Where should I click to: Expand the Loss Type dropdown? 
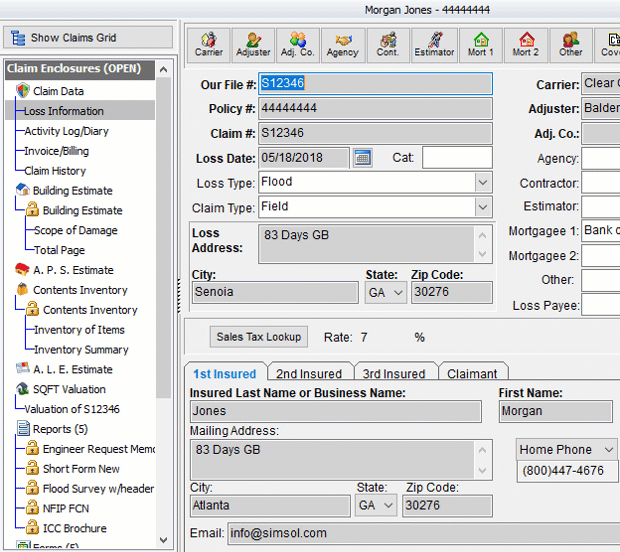pyautogui.click(x=483, y=183)
